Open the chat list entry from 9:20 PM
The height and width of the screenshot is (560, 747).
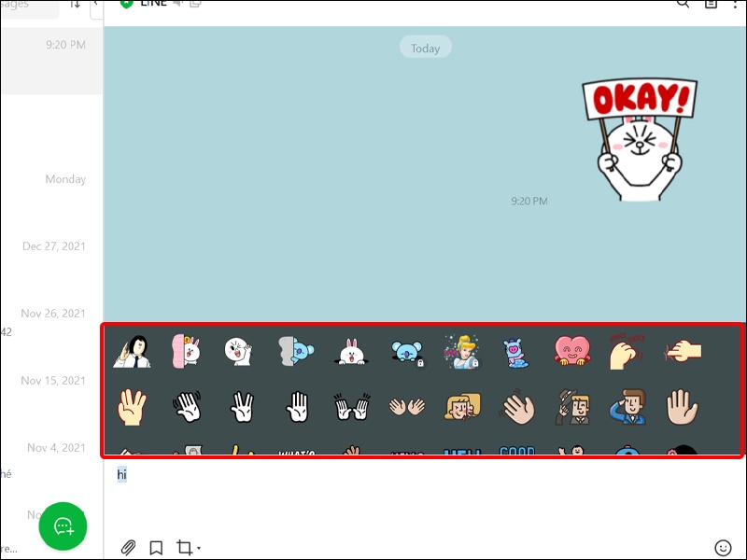(51, 61)
